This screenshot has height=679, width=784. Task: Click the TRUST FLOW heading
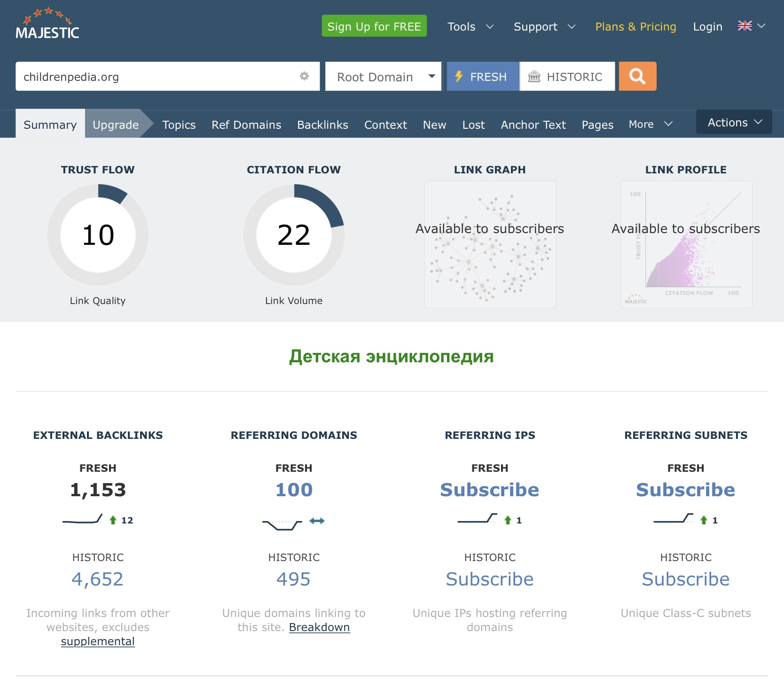[x=98, y=170]
